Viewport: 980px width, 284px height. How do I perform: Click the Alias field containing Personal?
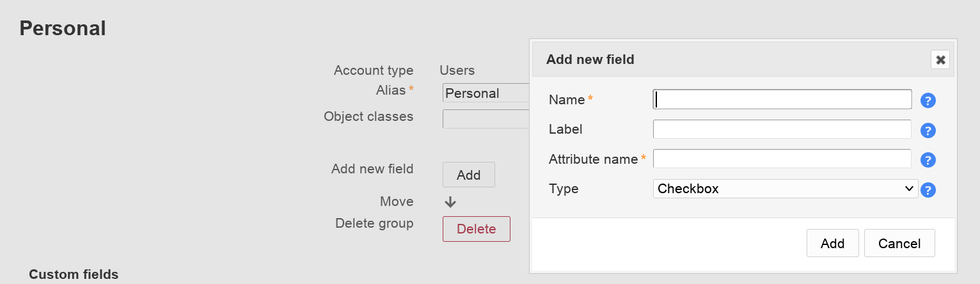486,93
